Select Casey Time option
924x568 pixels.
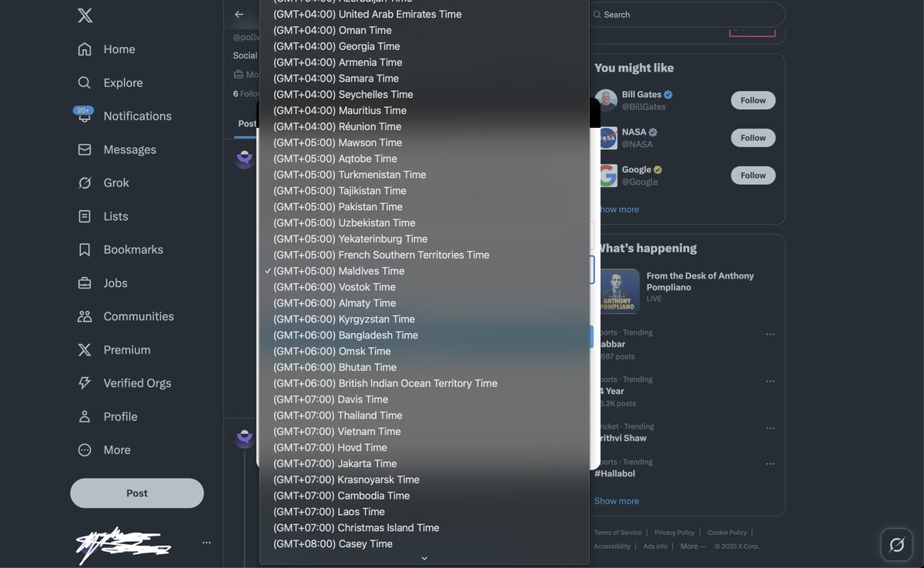coord(424,544)
